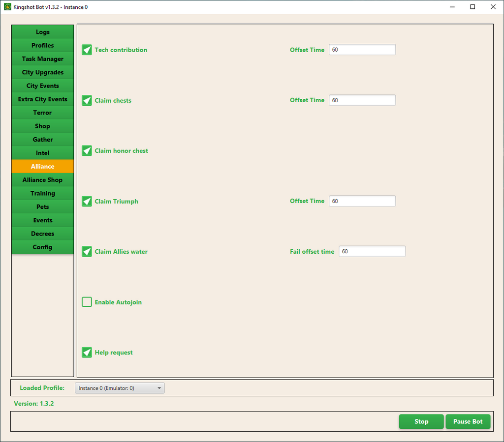
Task: Switch to the Logs tab
Action: 43,32
